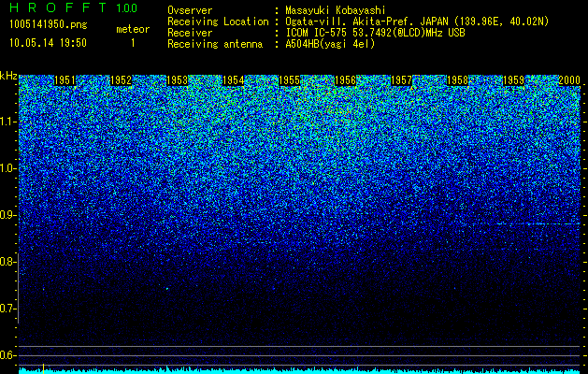The width and height of the screenshot is (588, 374).
Task: Click the HROFFT 1.0.0 title text
Action: point(74,7)
